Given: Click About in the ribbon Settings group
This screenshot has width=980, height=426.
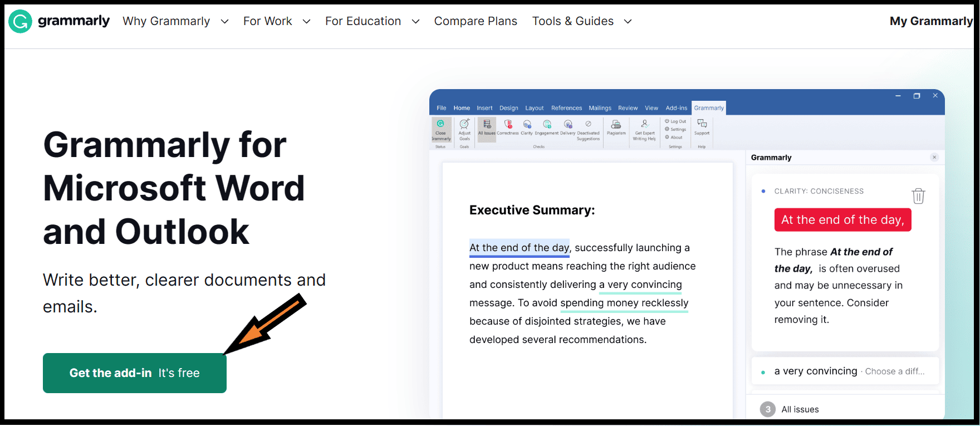Looking at the screenshot, I should point(674,138).
